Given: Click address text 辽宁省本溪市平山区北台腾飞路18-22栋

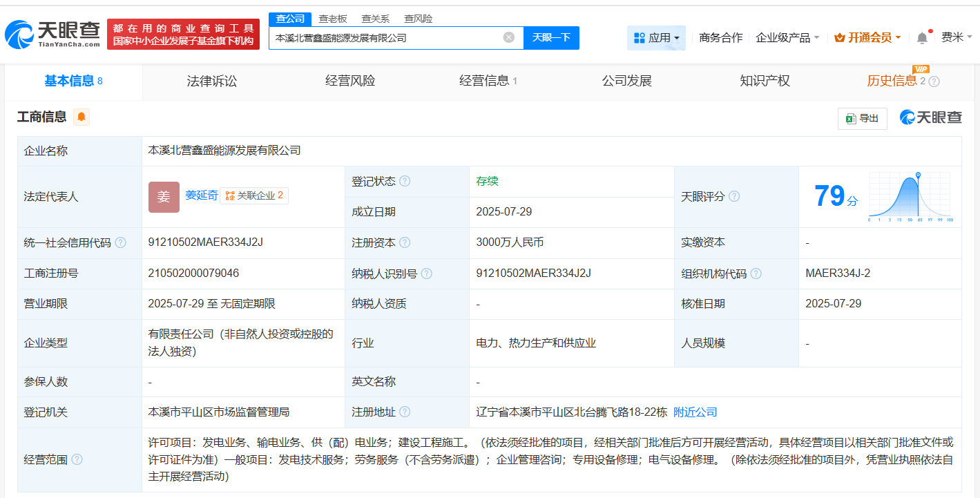Looking at the screenshot, I should (572, 412).
